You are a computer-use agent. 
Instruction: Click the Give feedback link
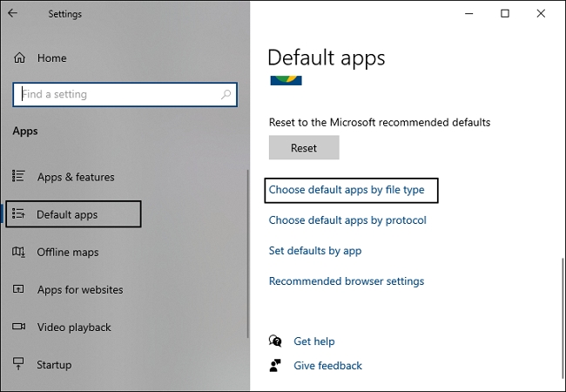(327, 366)
